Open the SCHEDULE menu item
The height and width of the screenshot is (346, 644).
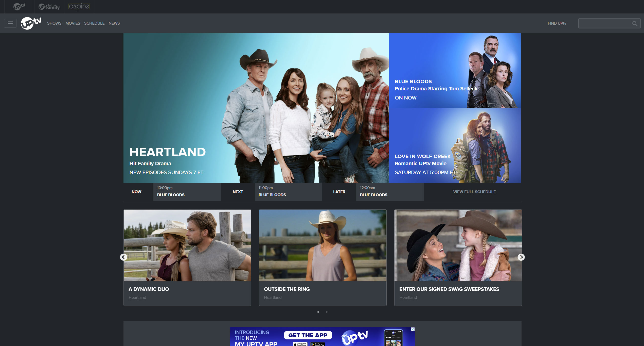pos(94,23)
